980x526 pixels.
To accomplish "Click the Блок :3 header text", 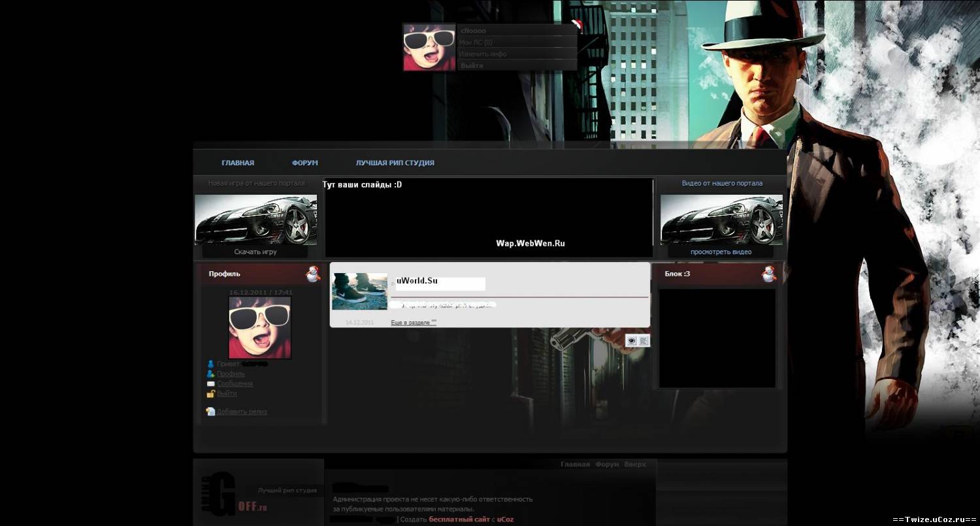I will (678, 274).
